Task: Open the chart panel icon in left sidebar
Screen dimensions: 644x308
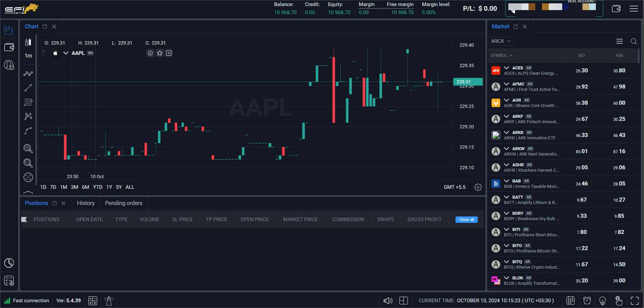Action: point(9,30)
